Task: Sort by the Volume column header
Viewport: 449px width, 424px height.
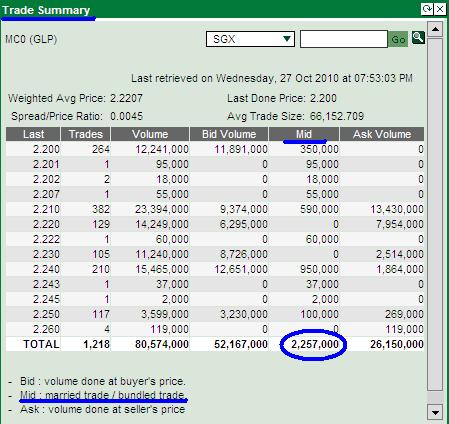Action: (x=150, y=134)
